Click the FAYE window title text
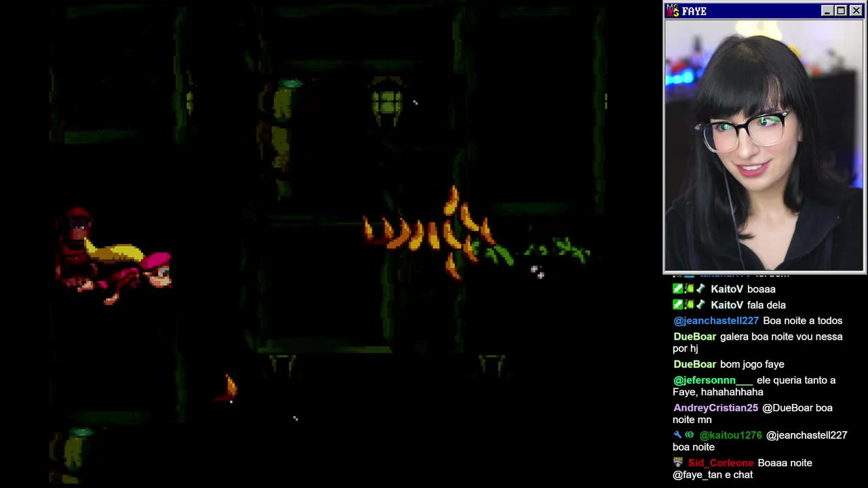Viewport: 868px width, 488px height. click(694, 12)
